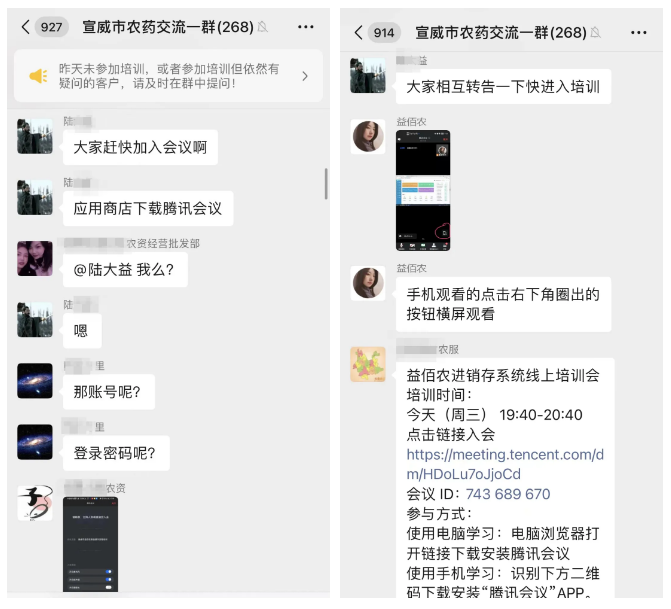Tap the meeting ID 743 689 670
This screenshot has height=609, width=671.
(508, 494)
